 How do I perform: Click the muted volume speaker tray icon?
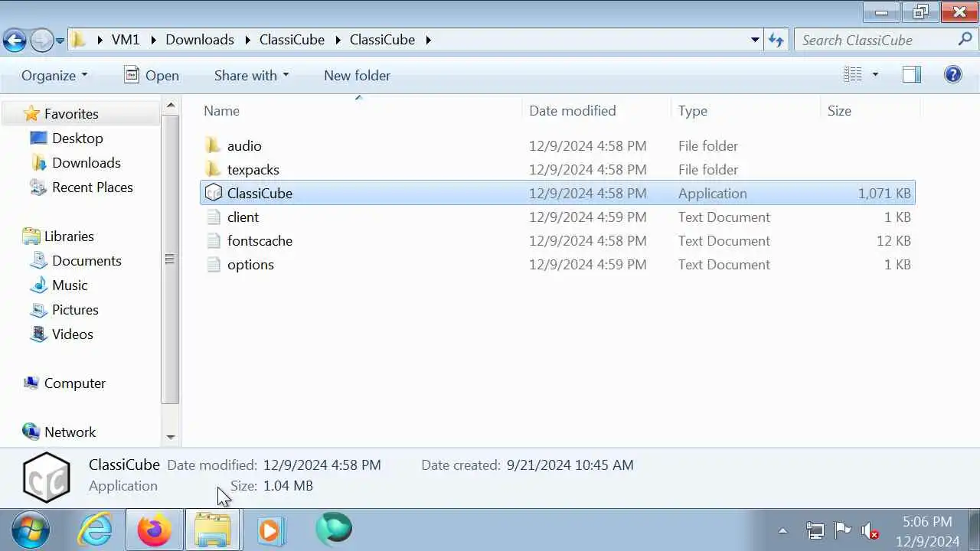870,530
